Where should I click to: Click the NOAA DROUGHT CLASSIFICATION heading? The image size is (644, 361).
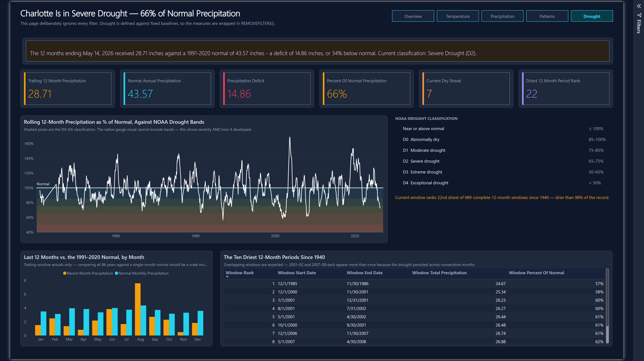click(x=426, y=119)
